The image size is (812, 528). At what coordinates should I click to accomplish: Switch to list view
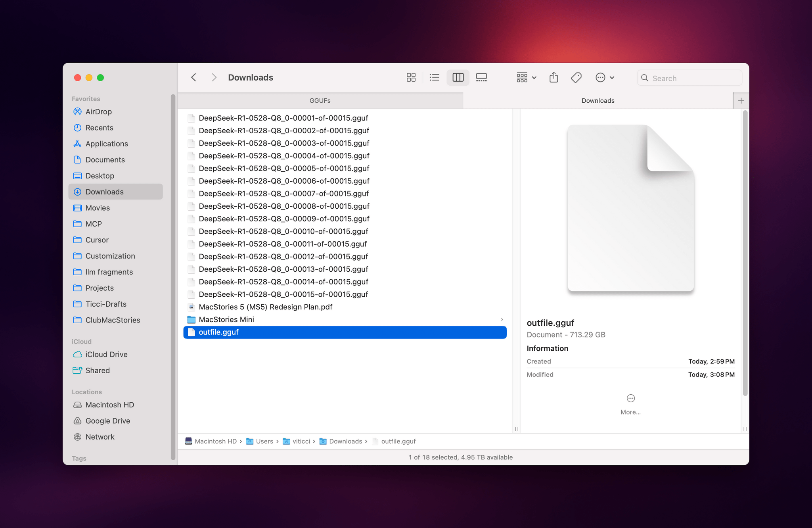coord(435,77)
